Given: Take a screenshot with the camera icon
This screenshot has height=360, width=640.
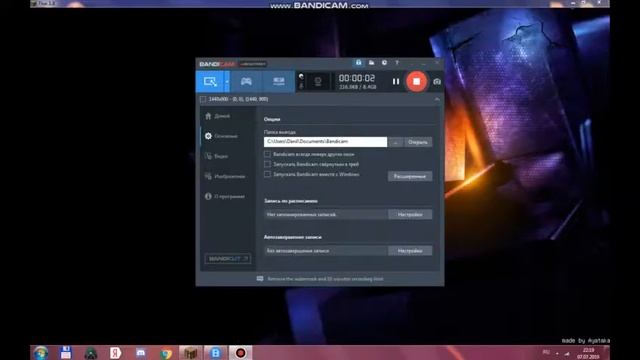Looking at the screenshot, I should (x=437, y=82).
